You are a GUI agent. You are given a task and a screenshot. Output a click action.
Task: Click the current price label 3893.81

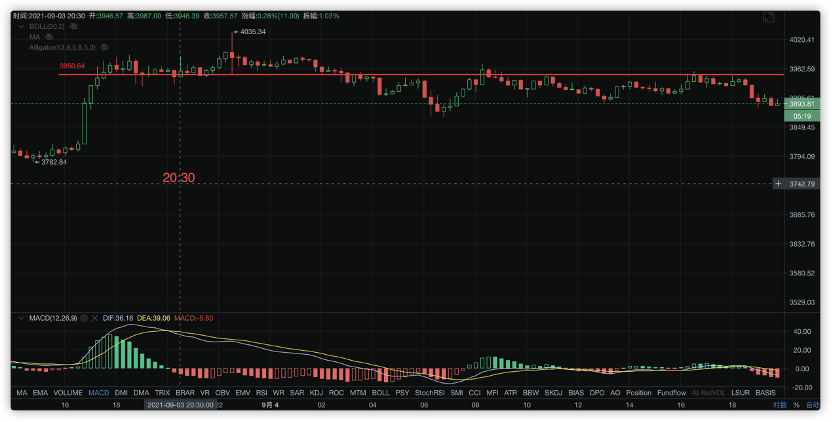[801, 104]
